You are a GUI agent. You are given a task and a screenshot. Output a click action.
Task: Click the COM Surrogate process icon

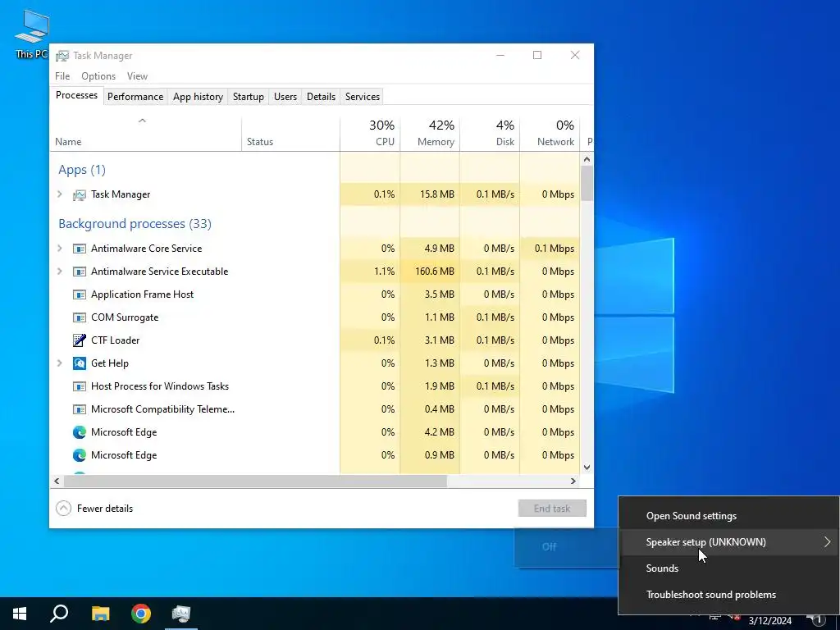point(80,317)
